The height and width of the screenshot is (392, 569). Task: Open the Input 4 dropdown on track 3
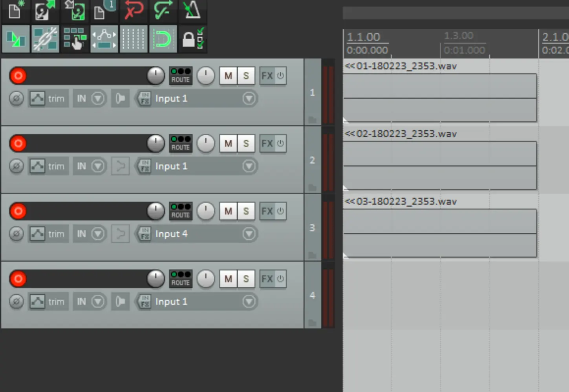point(249,234)
